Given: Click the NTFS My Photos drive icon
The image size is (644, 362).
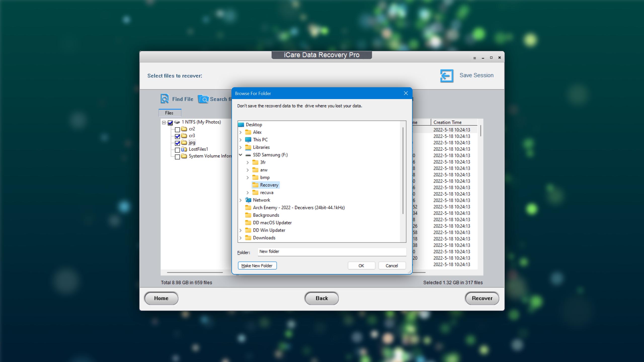Looking at the screenshot, I should (177, 122).
